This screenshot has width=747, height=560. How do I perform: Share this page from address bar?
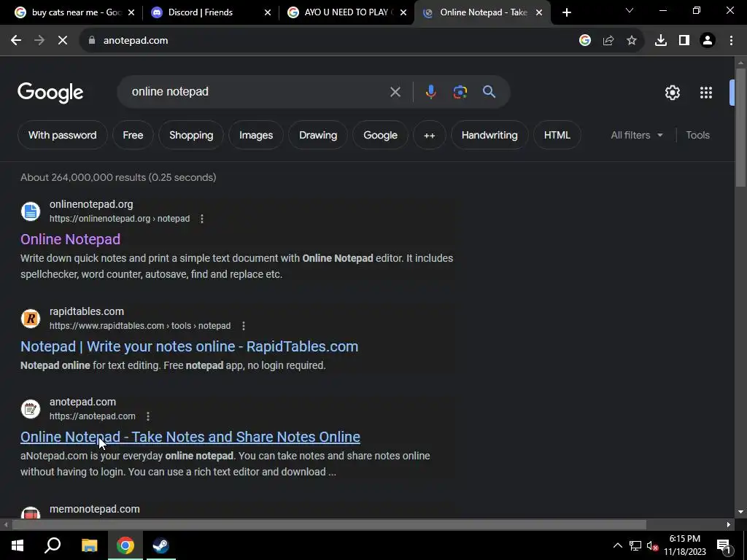coord(608,41)
